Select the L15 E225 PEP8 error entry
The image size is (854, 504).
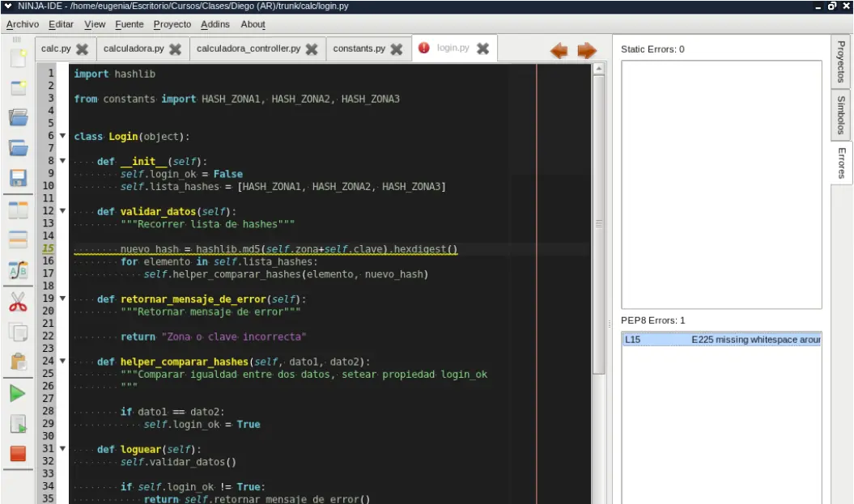point(722,340)
